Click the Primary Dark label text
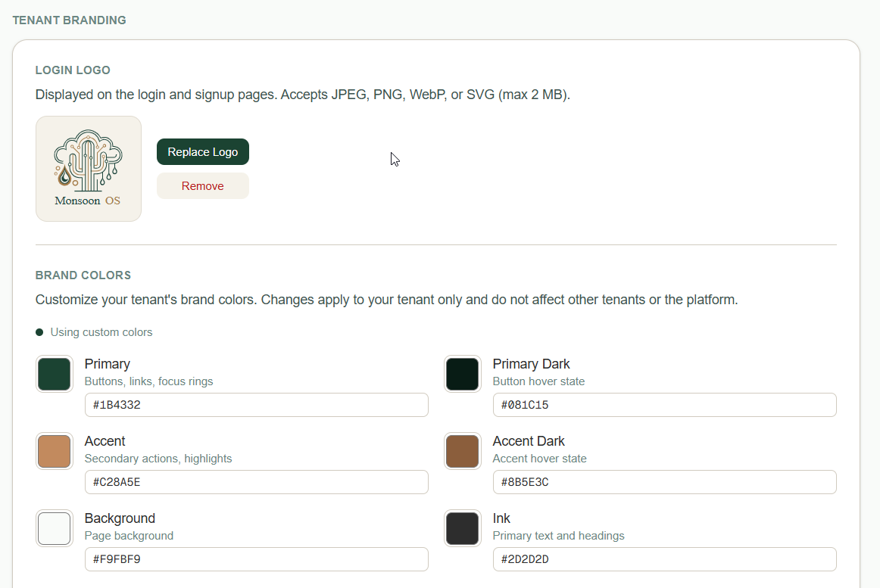880x588 pixels. pyautogui.click(x=531, y=363)
